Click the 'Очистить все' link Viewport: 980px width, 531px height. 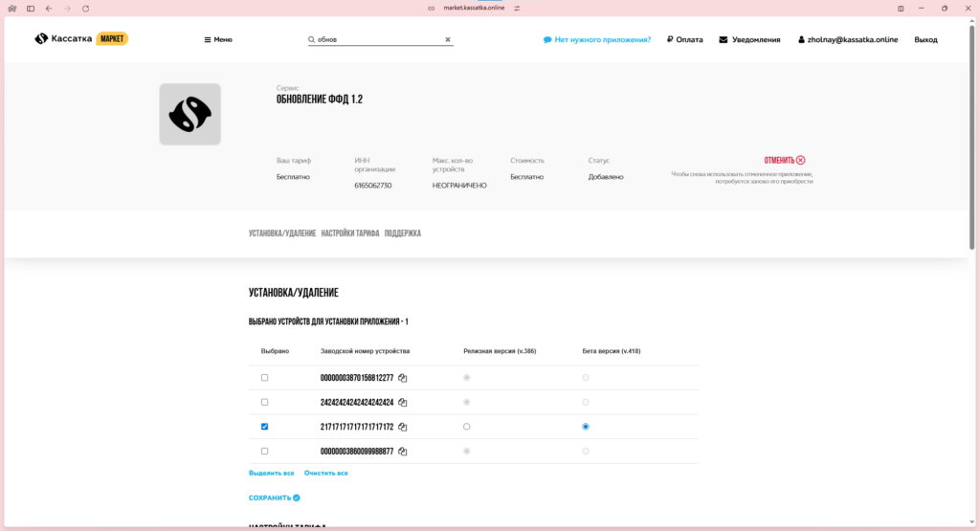point(325,473)
